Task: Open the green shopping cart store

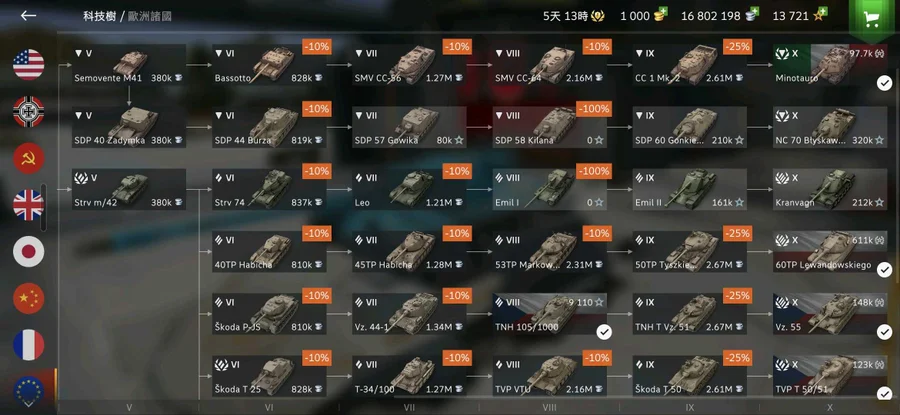Action: [872, 19]
